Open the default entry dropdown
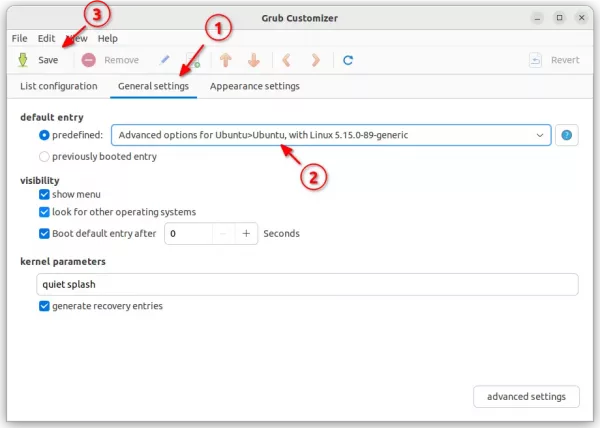This screenshot has width=600, height=428. click(x=331, y=135)
